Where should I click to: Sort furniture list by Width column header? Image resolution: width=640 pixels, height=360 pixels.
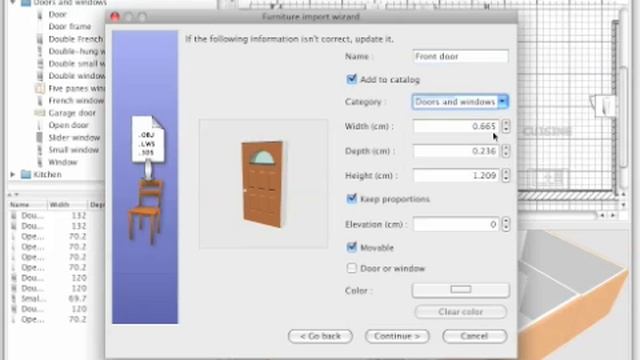pos(67,204)
